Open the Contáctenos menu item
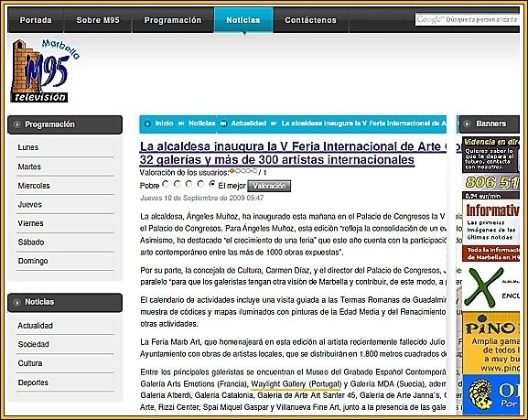Screen dimensions: 528x420 (x=310, y=20)
